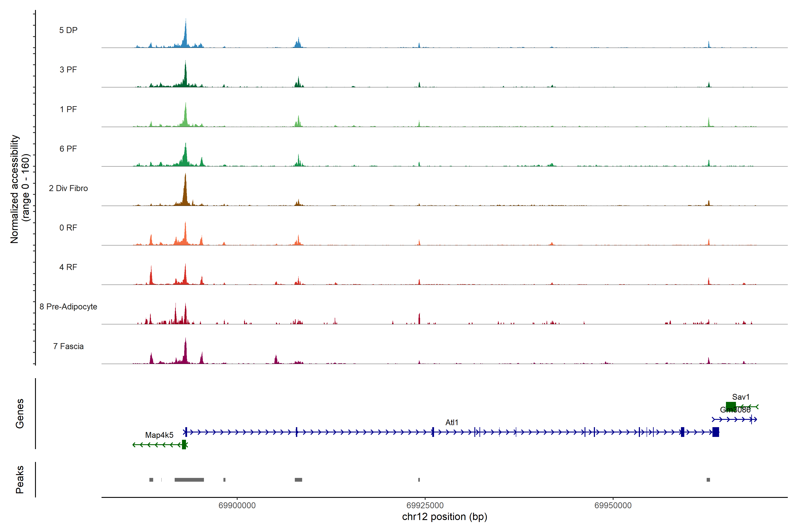Click the Genes panel label

point(20,414)
